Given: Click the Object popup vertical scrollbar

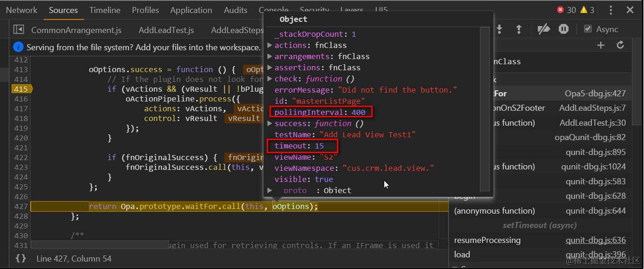Looking at the screenshot, I should click(x=485, y=109).
